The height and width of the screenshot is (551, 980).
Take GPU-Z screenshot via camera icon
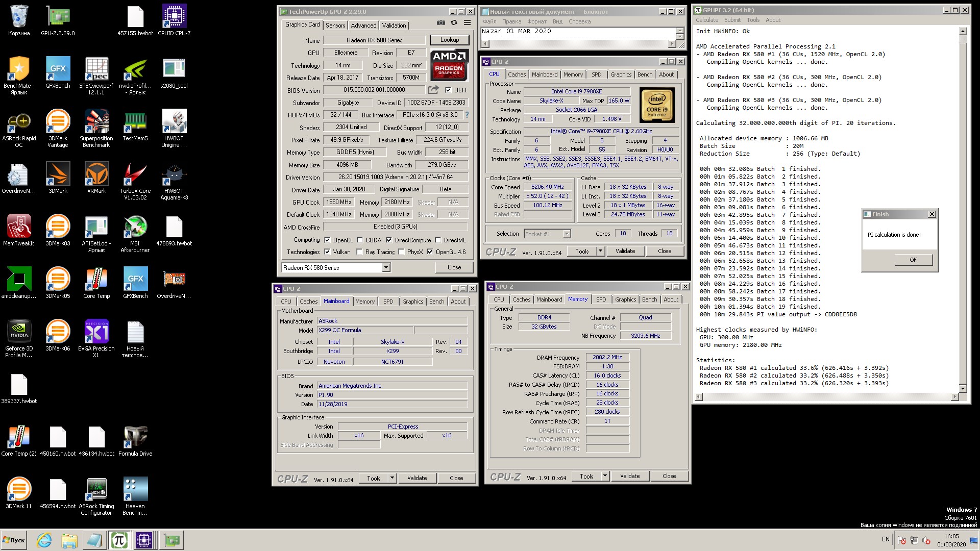441,23
